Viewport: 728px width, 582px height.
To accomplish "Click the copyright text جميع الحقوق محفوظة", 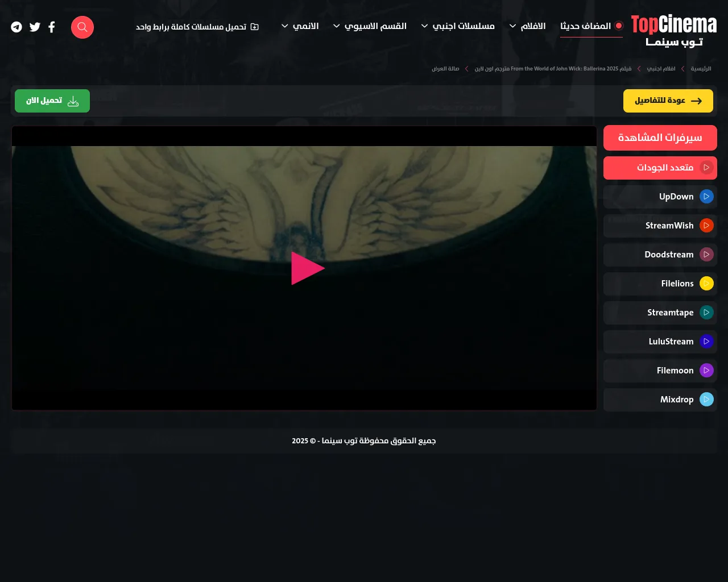I will [364, 441].
